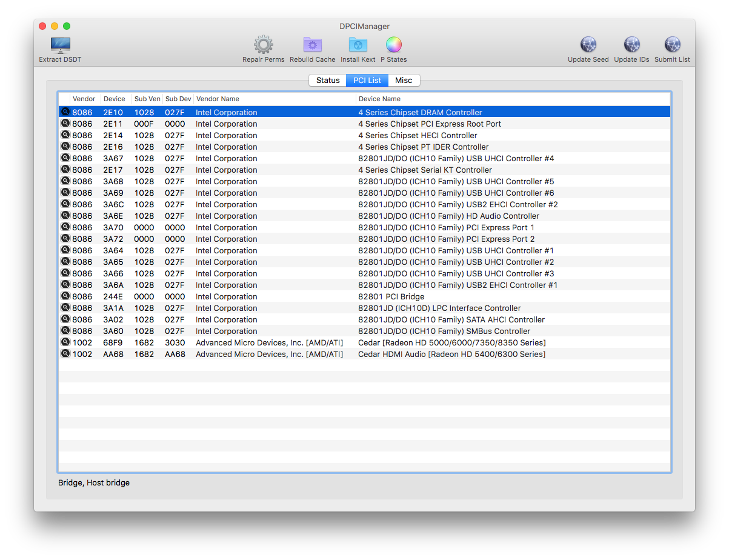Click the Sub Ven column header
The width and height of the screenshot is (729, 560).
(x=147, y=99)
